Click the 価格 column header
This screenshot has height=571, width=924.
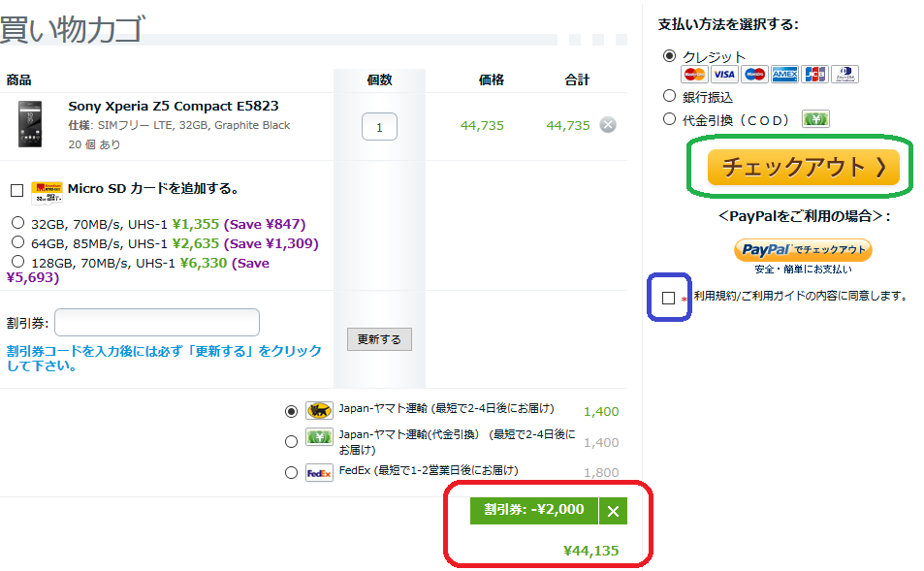point(492,80)
